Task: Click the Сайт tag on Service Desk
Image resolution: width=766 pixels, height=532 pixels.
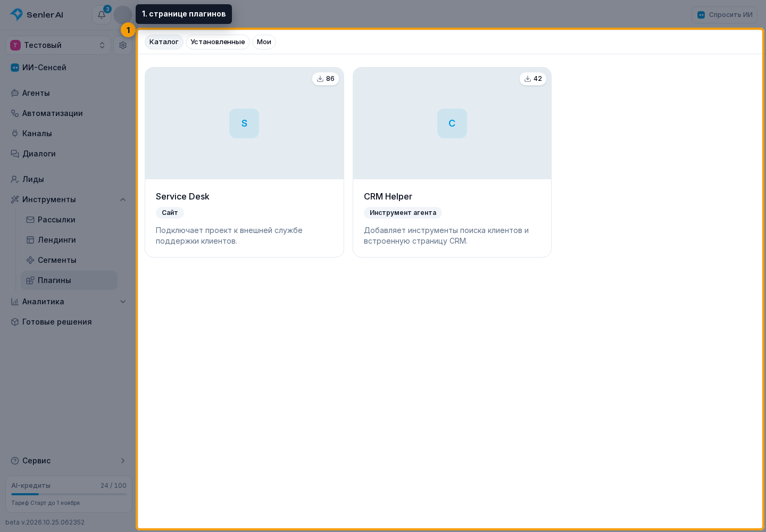Action: click(170, 213)
